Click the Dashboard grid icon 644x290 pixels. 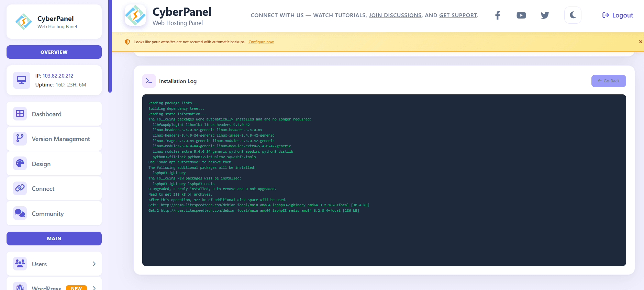[20, 114]
